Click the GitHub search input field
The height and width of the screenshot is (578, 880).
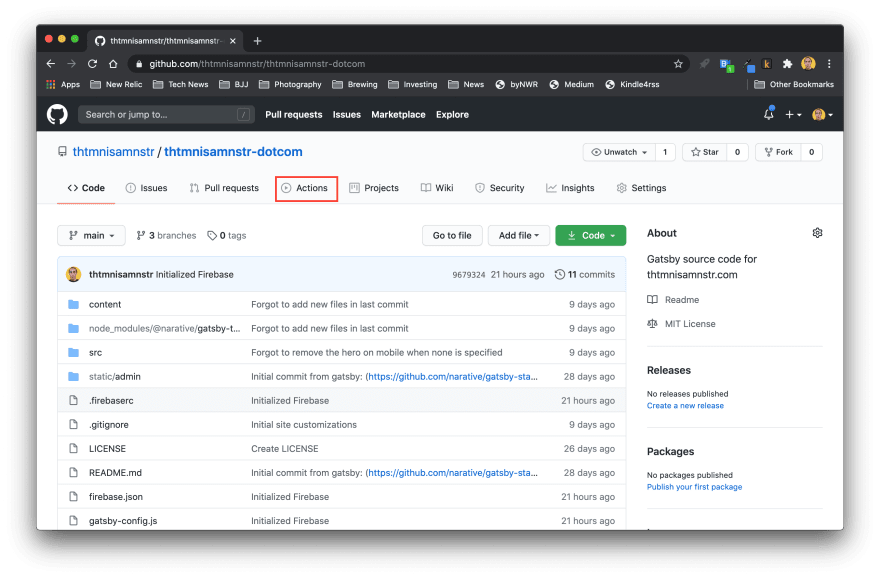click(x=165, y=114)
